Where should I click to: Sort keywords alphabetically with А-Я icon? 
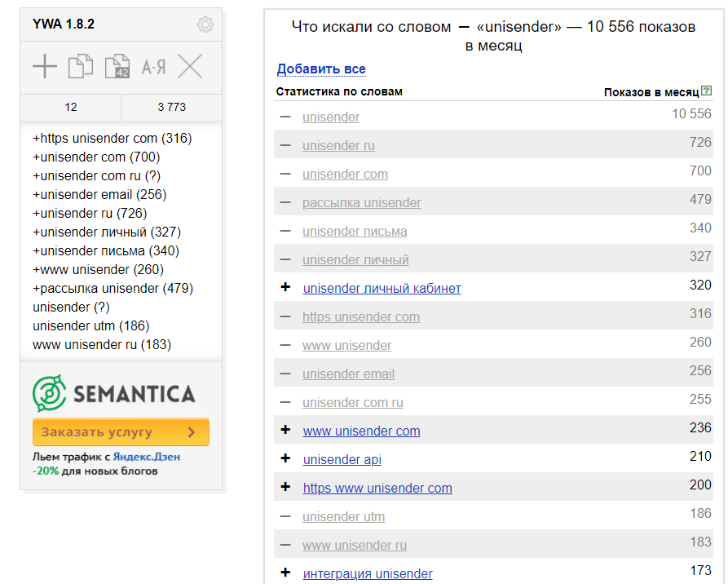(x=154, y=68)
